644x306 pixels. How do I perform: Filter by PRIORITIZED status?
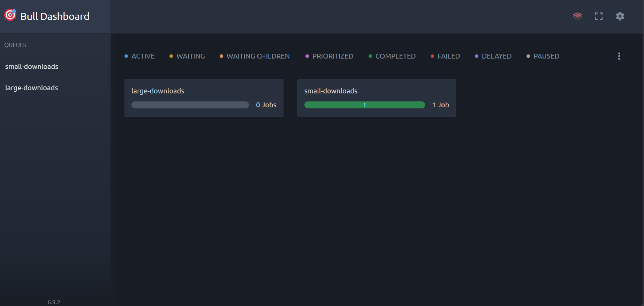[329, 56]
